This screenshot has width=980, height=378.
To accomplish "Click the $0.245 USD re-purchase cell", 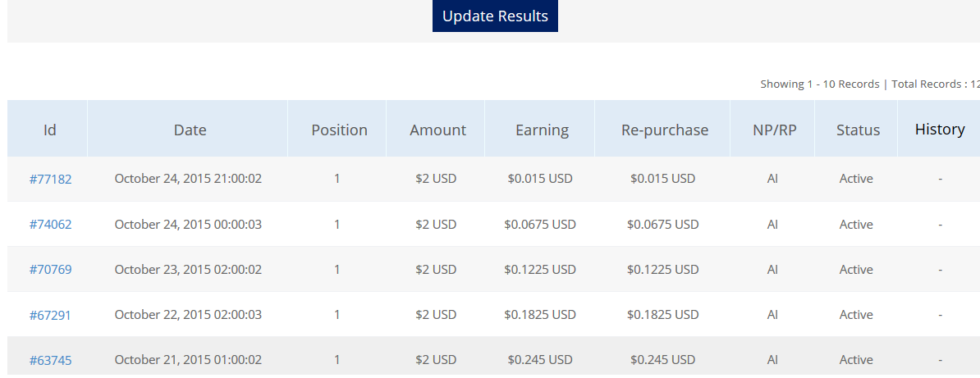I will [x=662, y=360].
